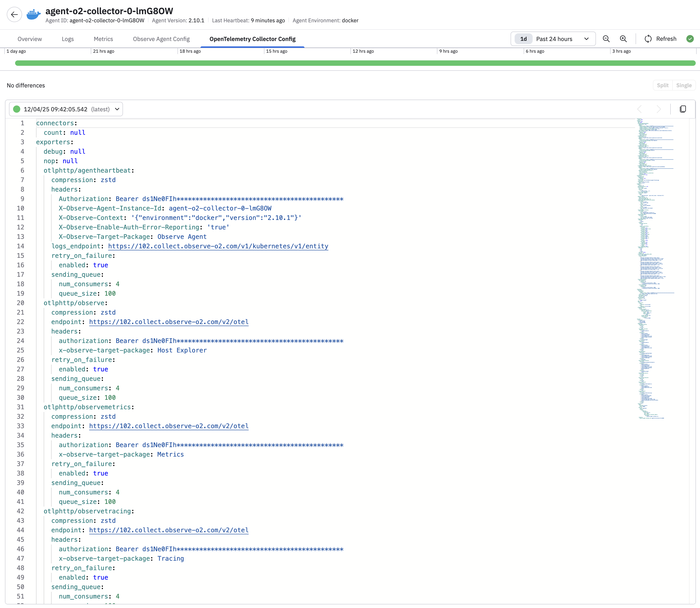Go to next config version arrow
Screen dimensions: 700x608
pyautogui.click(x=659, y=109)
